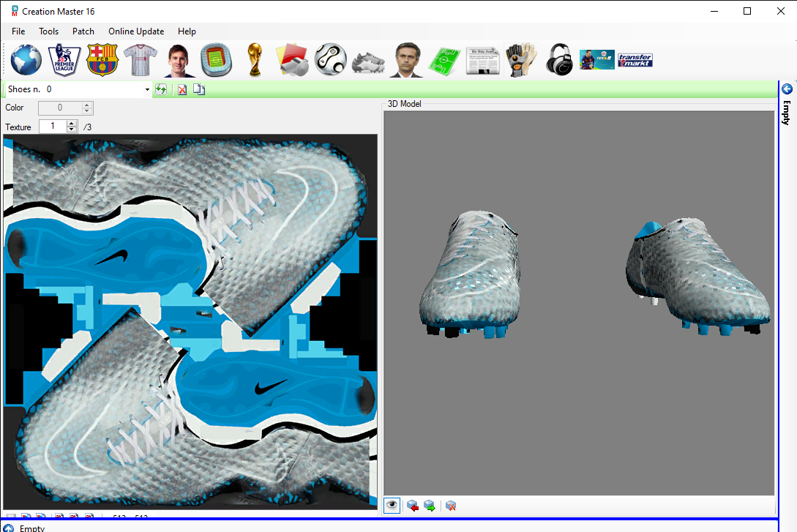
Task: Click the shoe texture image preview
Action: [x=190, y=322]
